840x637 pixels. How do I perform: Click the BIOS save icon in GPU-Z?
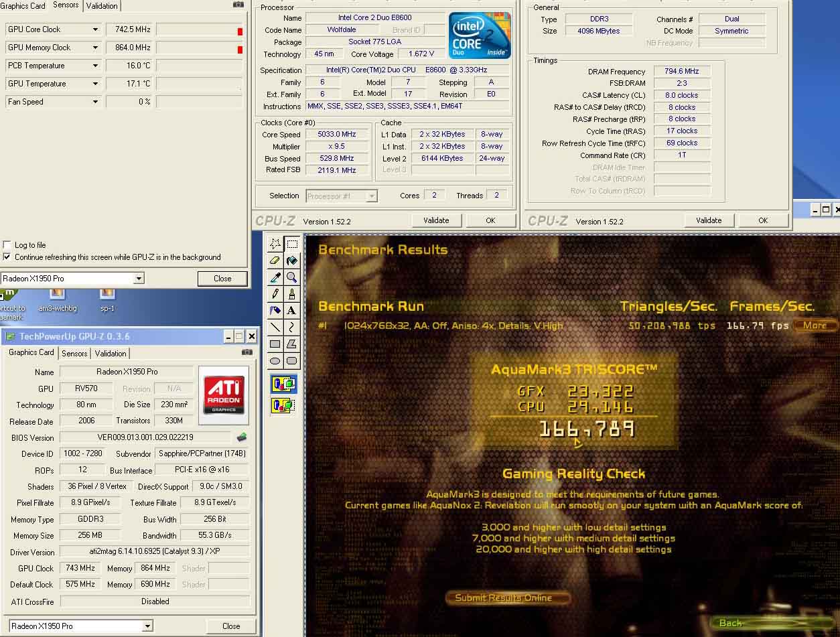click(x=242, y=437)
